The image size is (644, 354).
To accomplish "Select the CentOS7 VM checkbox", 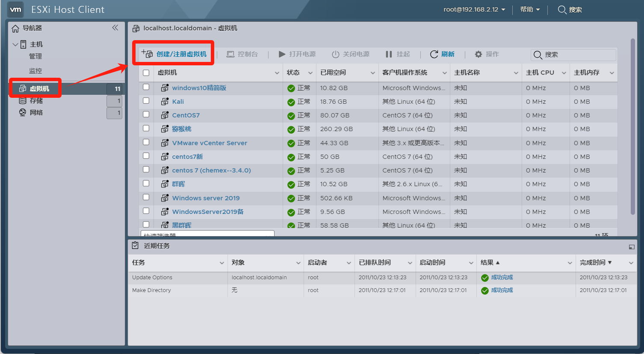I will pos(146,115).
